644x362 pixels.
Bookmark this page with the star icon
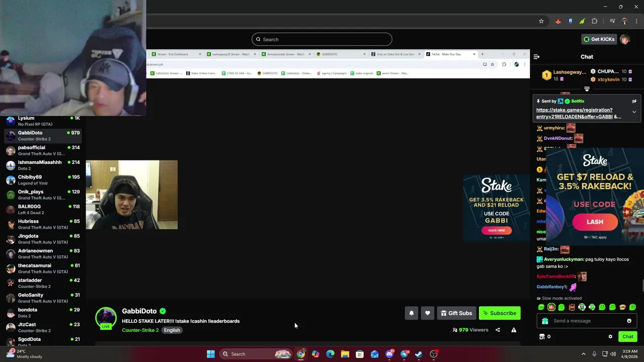[541, 21]
